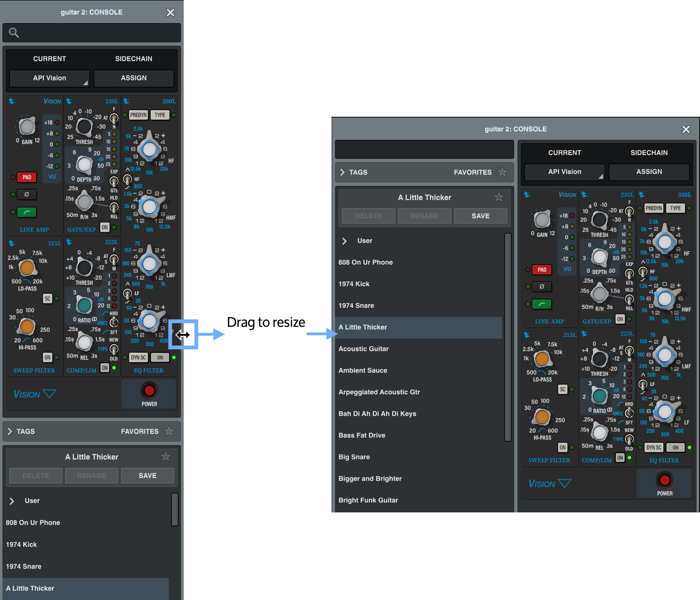
Task: Switch GATE/EXP ON toggle
Action: 105,227
